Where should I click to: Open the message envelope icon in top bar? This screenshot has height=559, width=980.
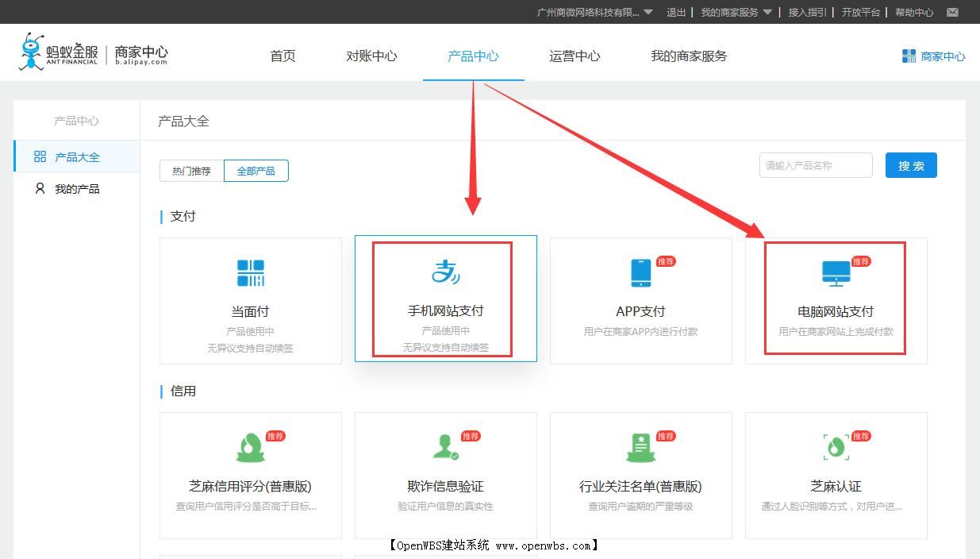[x=951, y=12]
